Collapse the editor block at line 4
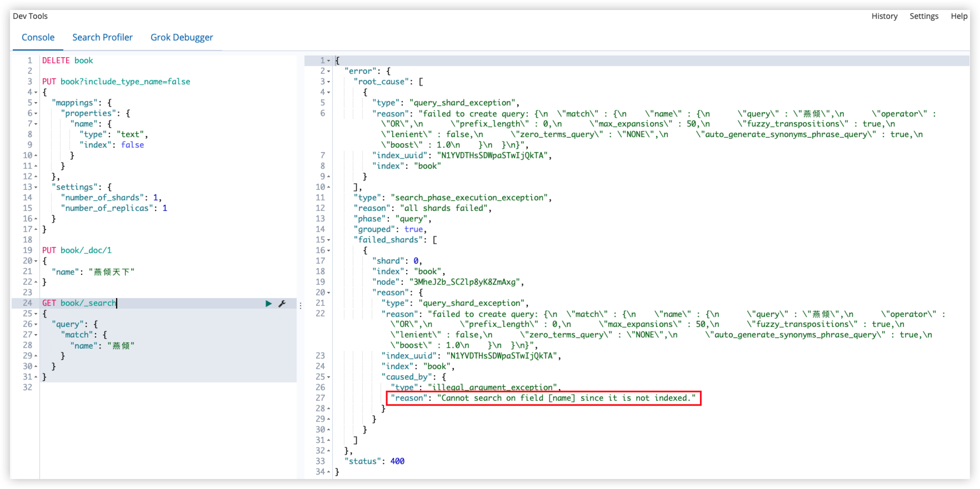 pyautogui.click(x=36, y=92)
